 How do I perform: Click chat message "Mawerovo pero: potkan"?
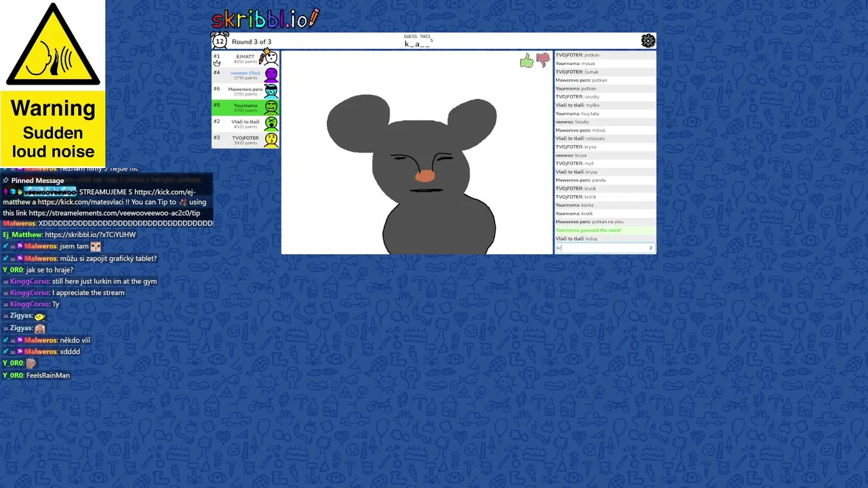coord(605,80)
